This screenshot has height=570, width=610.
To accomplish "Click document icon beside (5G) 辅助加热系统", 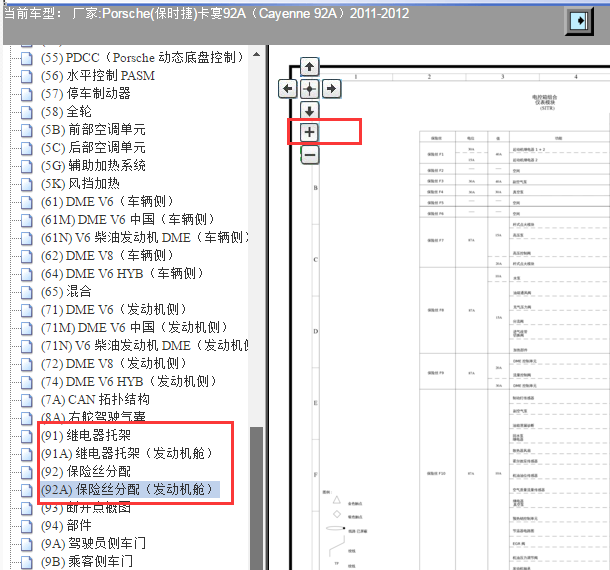I will [x=26, y=166].
